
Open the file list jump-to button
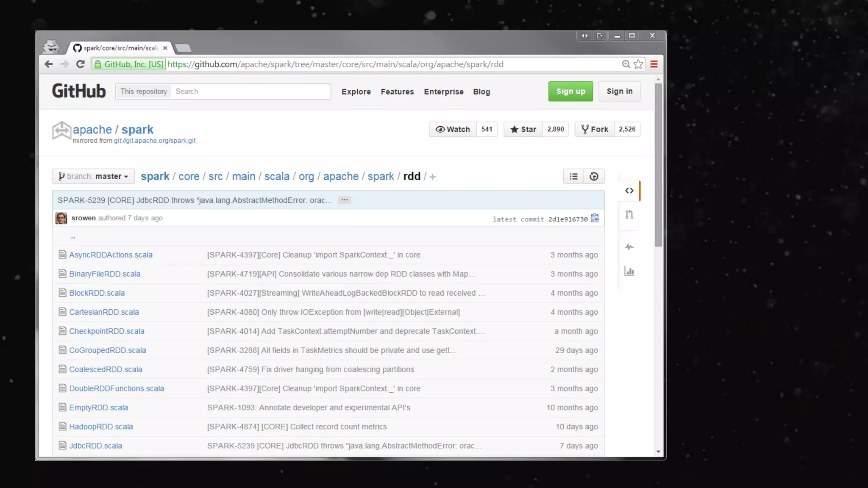pos(573,177)
